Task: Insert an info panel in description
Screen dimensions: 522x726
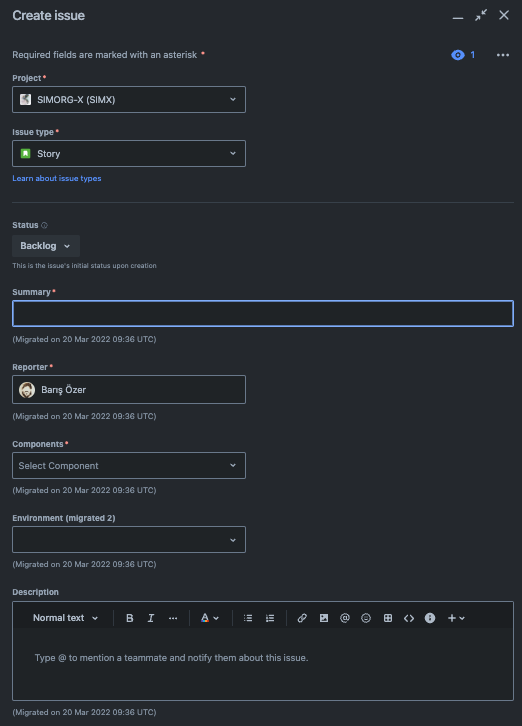Action: click(x=430, y=618)
